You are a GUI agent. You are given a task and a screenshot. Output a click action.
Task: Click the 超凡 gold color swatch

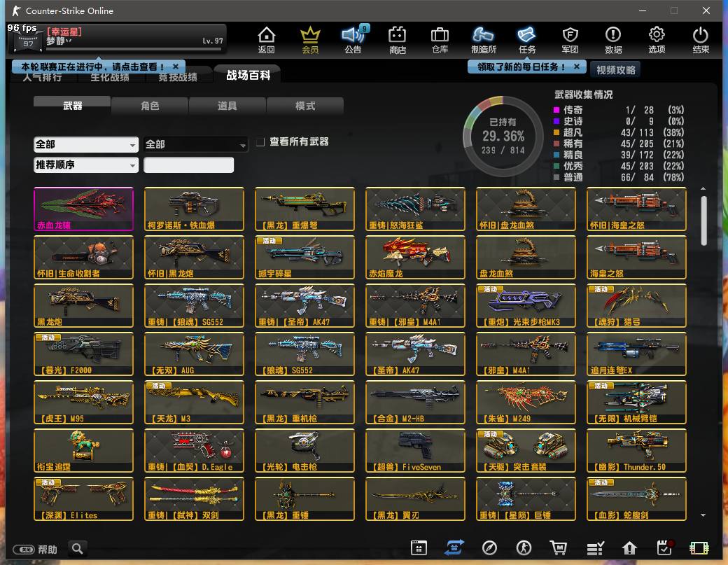(556, 132)
